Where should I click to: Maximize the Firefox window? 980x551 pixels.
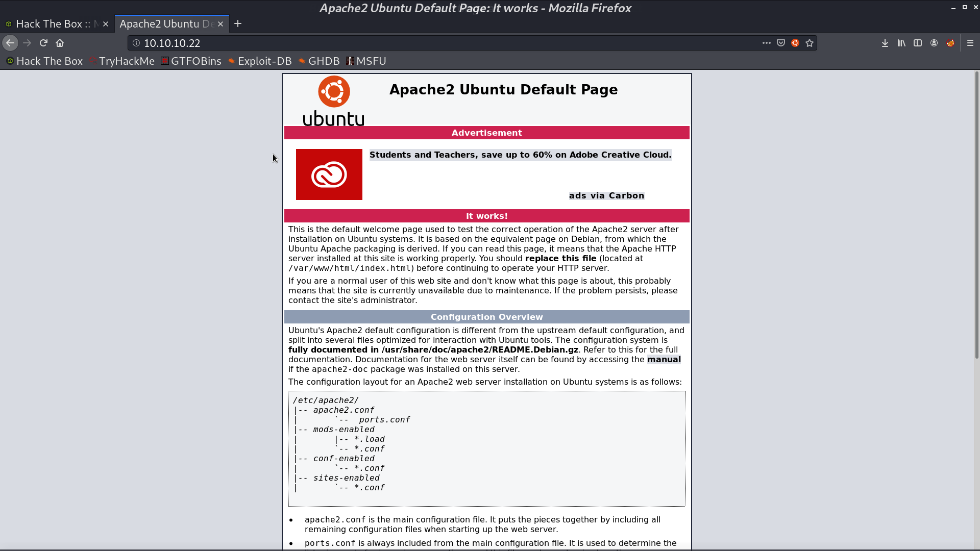click(x=965, y=8)
